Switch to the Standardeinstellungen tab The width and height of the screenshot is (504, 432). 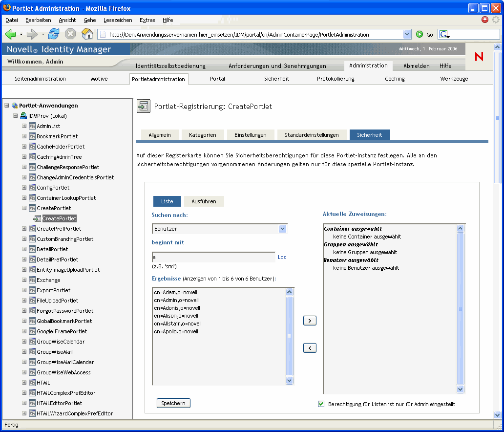click(x=312, y=135)
